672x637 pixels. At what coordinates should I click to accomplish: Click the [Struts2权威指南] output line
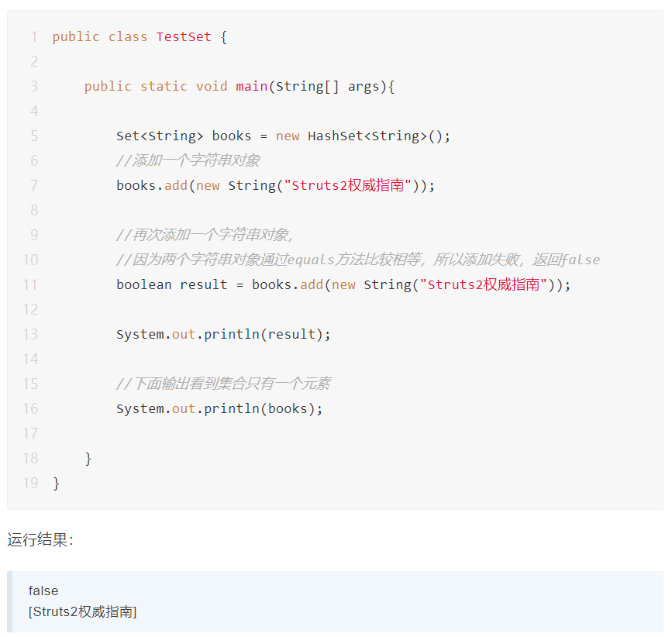(x=82, y=611)
